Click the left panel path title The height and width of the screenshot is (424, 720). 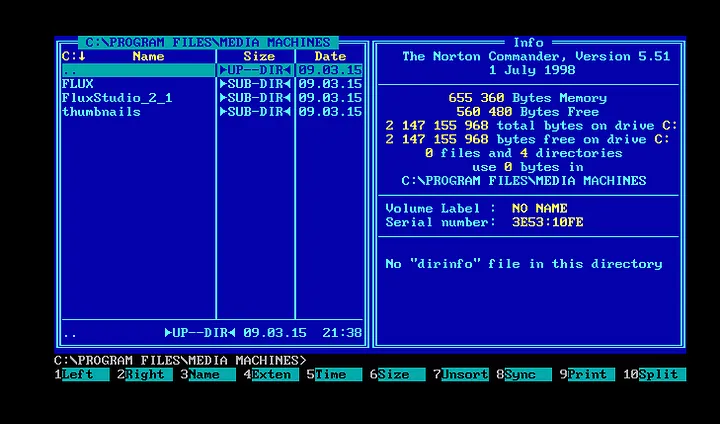(208, 43)
